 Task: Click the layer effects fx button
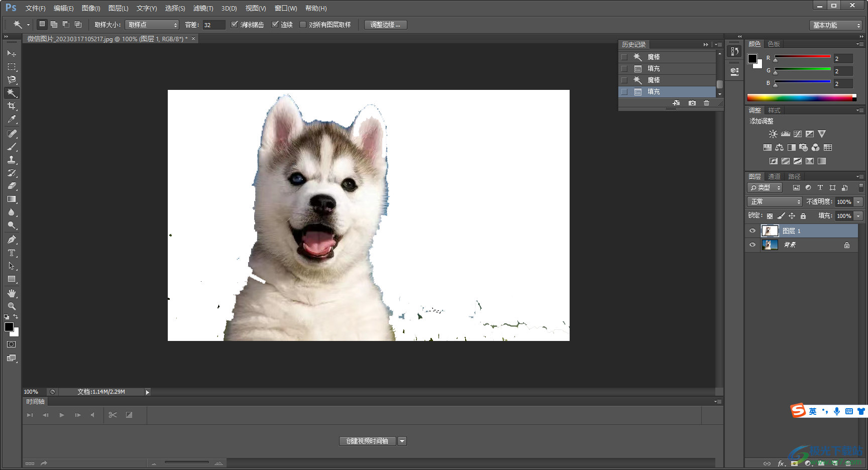pos(781,463)
